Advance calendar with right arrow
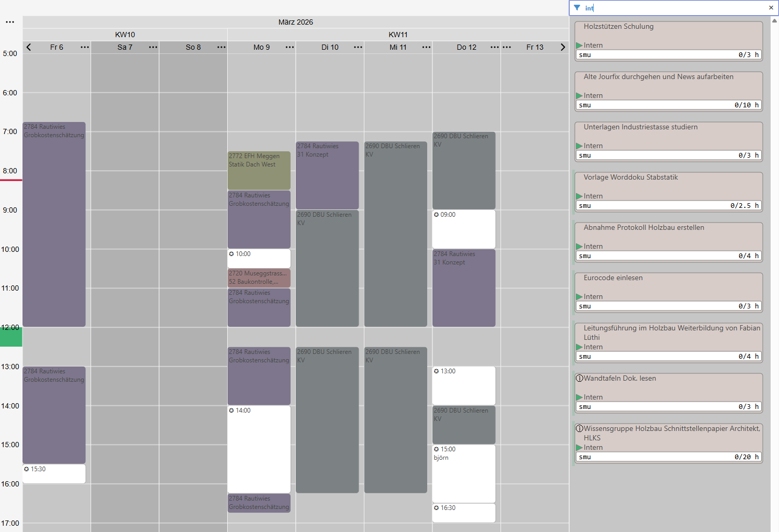This screenshot has height=532, width=779. click(x=563, y=47)
